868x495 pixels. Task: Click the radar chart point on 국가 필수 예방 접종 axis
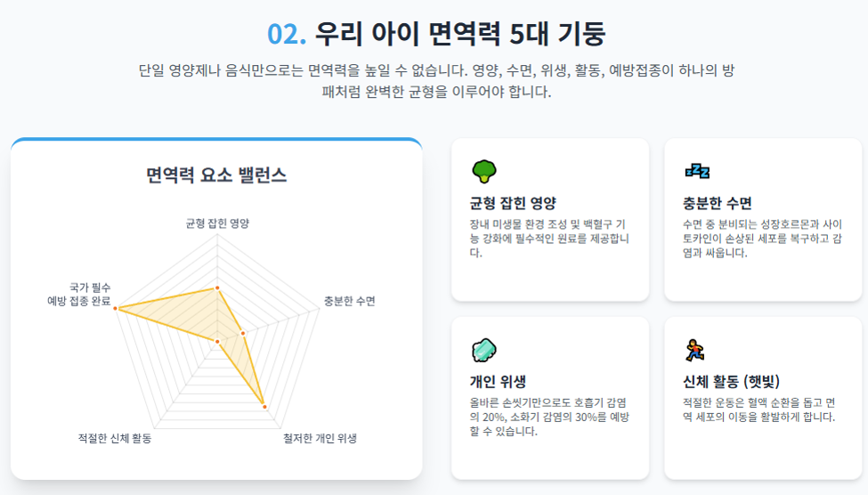(x=116, y=308)
